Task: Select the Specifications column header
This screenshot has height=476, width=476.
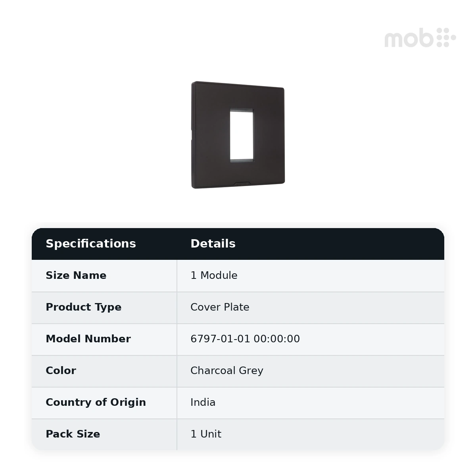Action: point(91,244)
